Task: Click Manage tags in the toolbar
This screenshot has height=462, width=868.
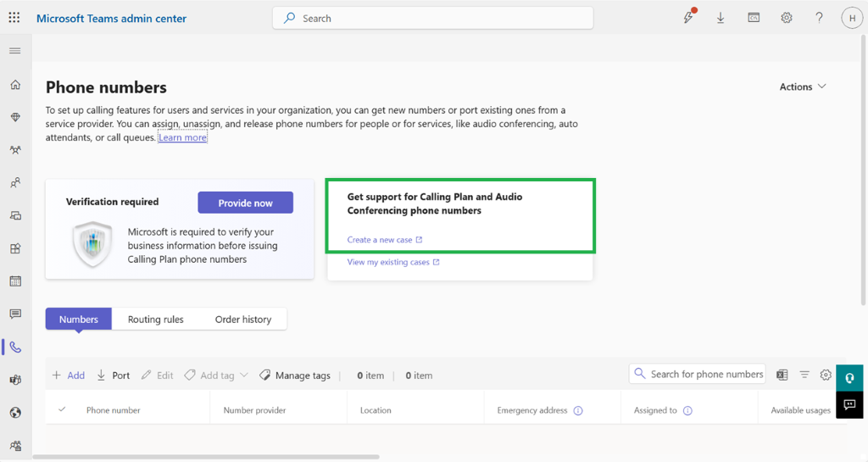Action: pos(295,376)
